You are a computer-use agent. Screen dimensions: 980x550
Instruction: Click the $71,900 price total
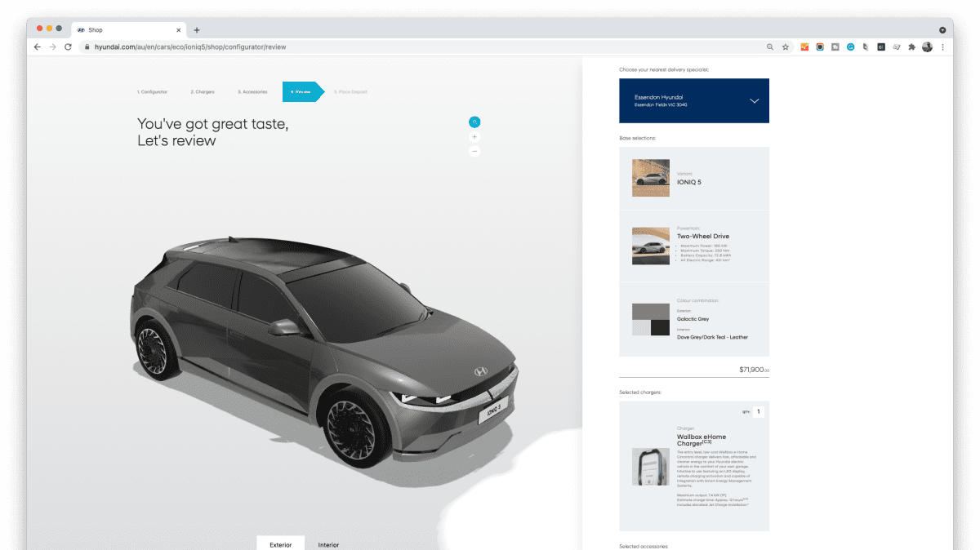click(x=754, y=370)
